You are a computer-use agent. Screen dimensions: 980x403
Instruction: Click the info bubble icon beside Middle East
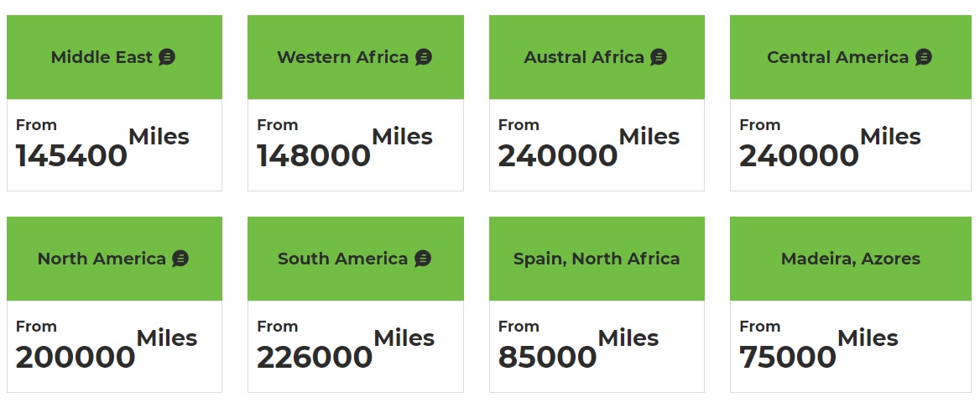[x=167, y=57]
